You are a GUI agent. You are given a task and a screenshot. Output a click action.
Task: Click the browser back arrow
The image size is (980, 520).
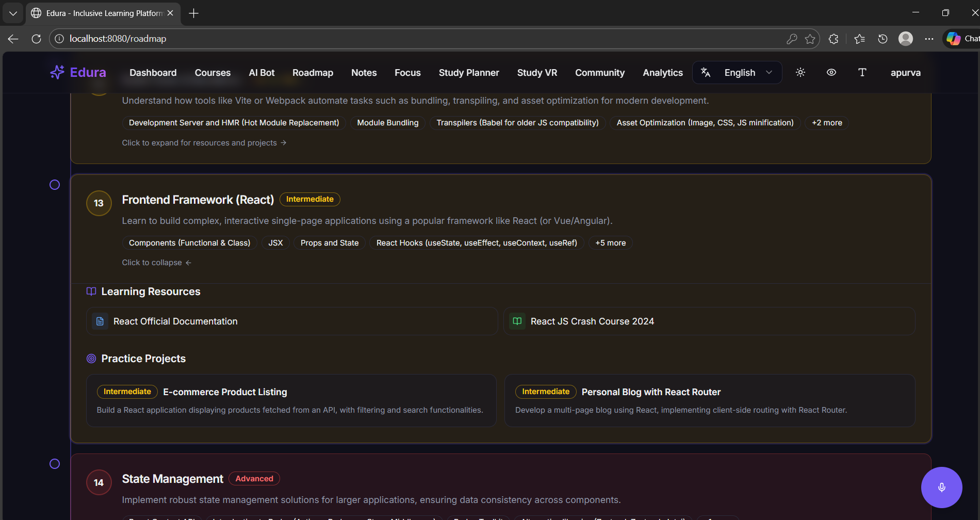pyautogui.click(x=13, y=39)
